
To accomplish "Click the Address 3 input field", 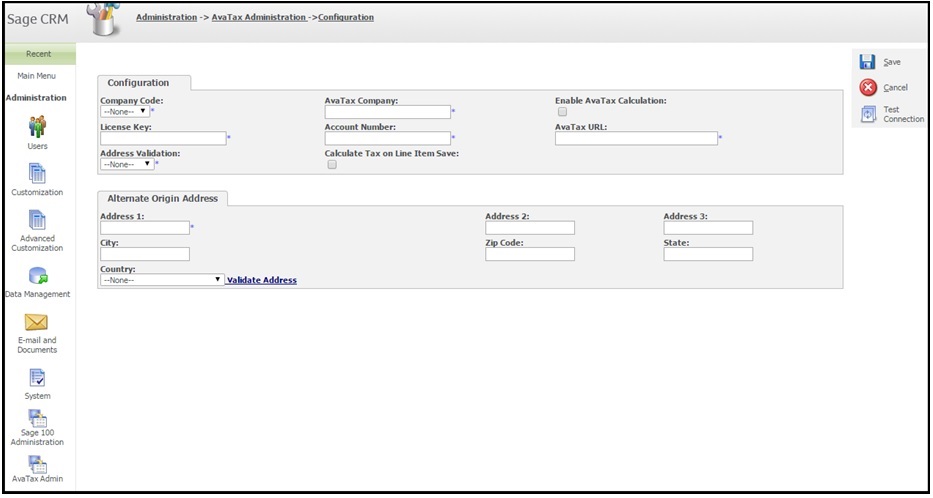I will [708, 227].
